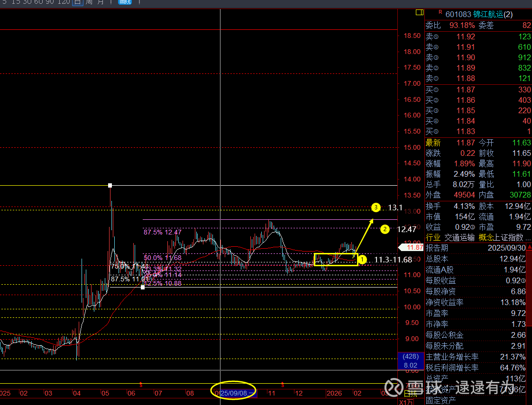Click 卖① ask price 11.88
Screen dimensions: 532x405
(x=466, y=79)
